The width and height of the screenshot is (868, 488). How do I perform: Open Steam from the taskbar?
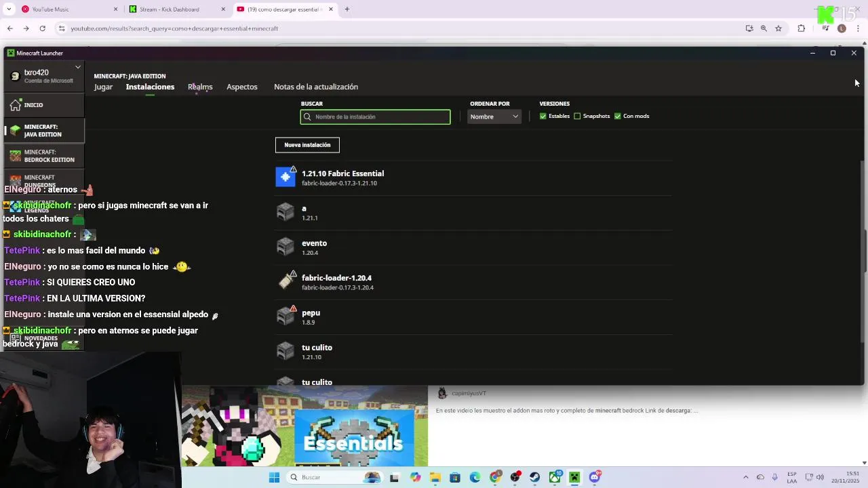click(x=534, y=477)
